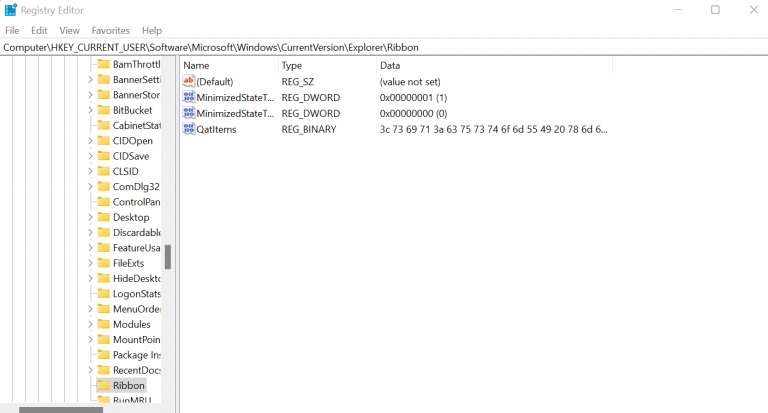
Task: Click the tree pane vertical scrollbar thumb
Action: point(168,257)
